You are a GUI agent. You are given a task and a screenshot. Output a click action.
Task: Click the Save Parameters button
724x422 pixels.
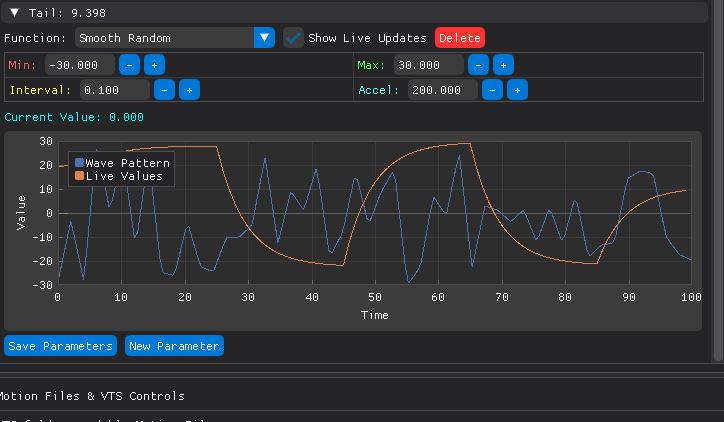60,346
